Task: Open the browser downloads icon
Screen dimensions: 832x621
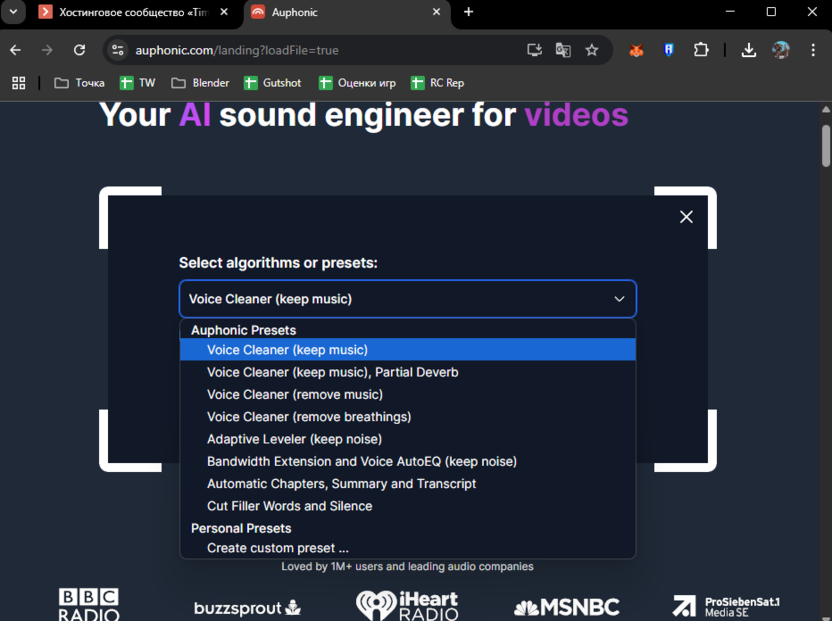Action: click(x=749, y=50)
